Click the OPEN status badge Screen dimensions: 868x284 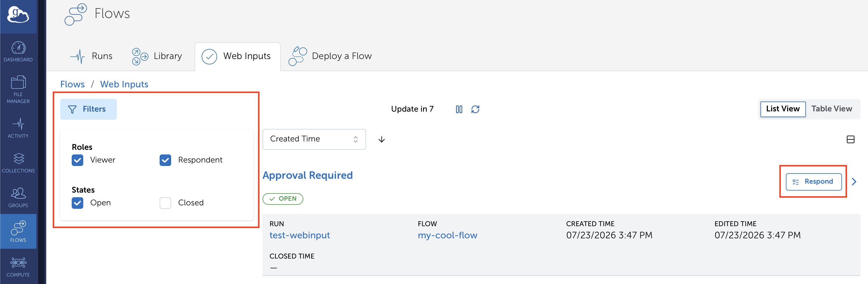[283, 199]
